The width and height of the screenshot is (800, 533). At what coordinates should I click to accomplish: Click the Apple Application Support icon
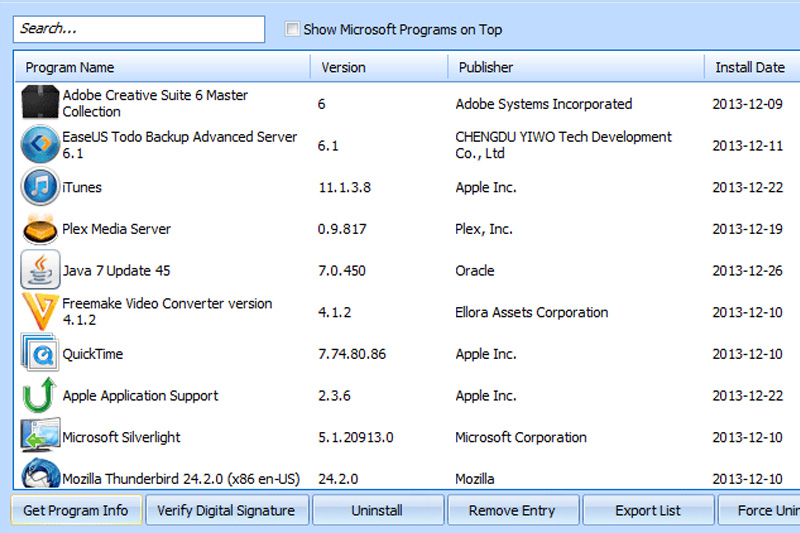(40, 395)
